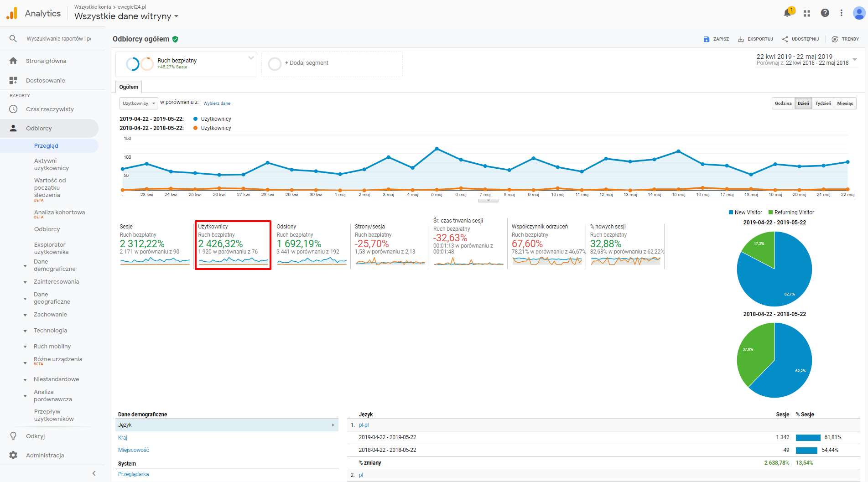868x482 pixels.
Task: Click the Wybierz dane comparison link
Action: (x=217, y=103)
